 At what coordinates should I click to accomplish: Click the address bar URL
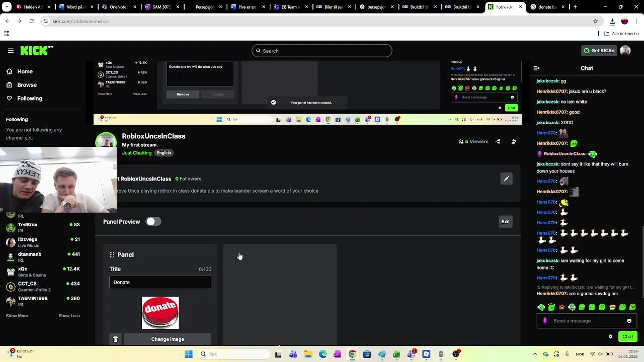click(x=80, y=21)
